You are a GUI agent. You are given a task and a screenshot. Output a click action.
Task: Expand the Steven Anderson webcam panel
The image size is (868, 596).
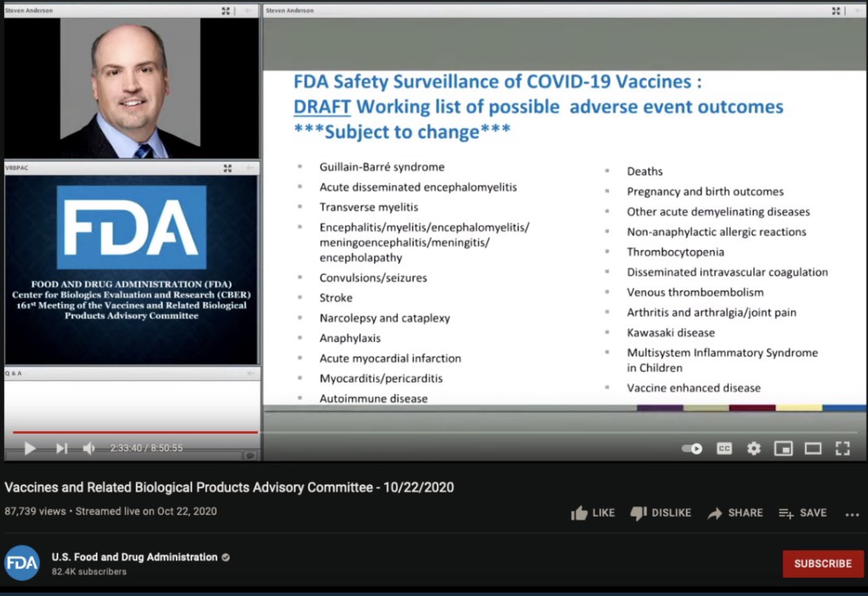[x=226, y=11]
